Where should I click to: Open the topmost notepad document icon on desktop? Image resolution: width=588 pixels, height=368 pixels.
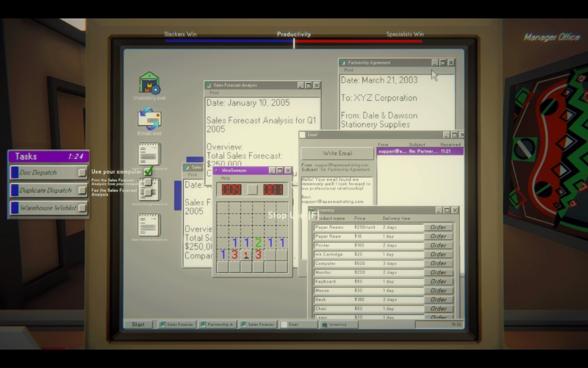click(x=149, y=154)
